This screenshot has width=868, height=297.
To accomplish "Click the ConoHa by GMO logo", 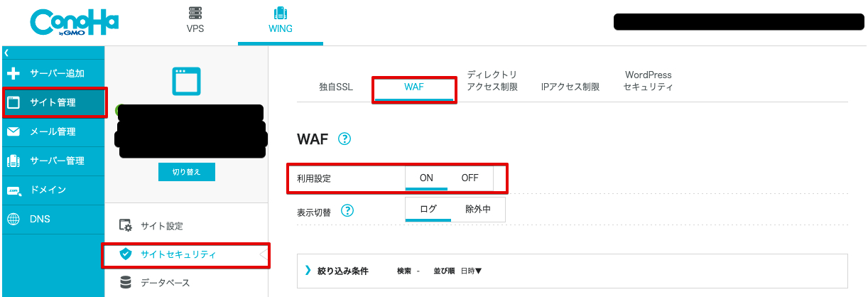I will click(74, 24).
